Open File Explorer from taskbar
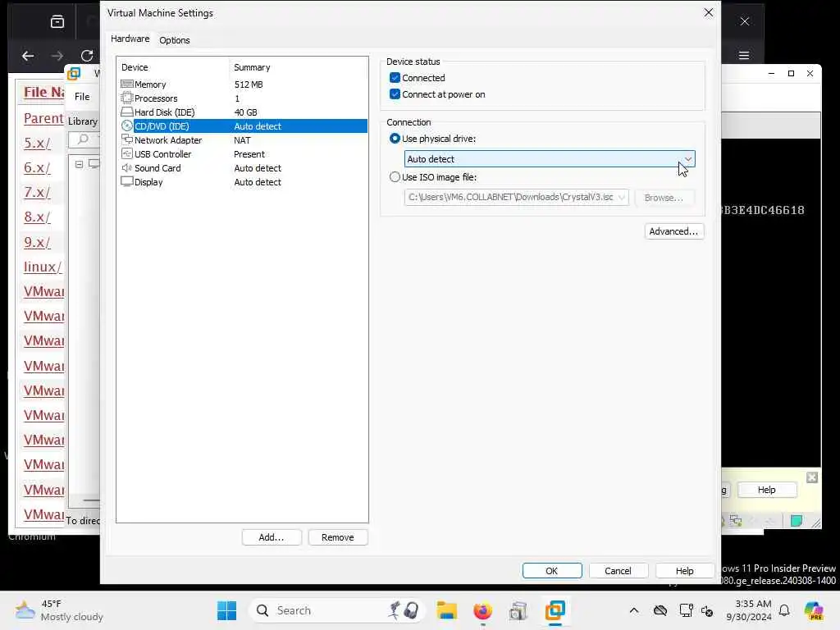The image size is (840, 630). (x=446, y=610)
